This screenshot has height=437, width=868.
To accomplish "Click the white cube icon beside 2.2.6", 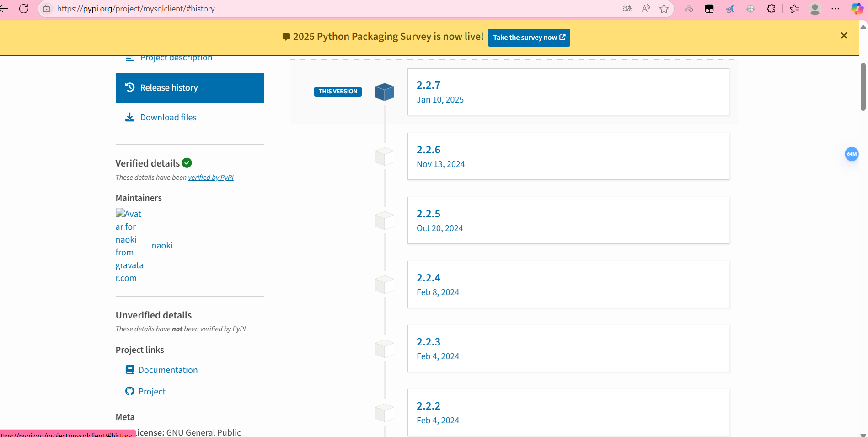I will 385,156.
